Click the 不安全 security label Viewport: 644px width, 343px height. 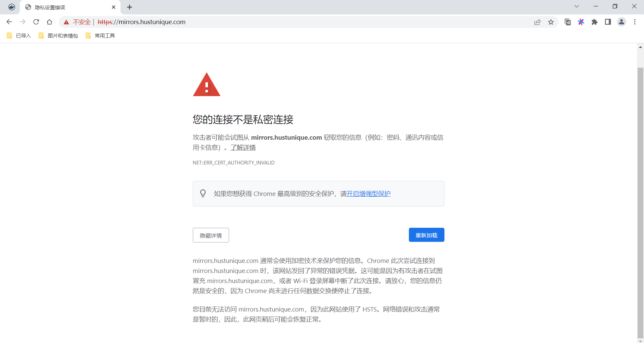pyautogui.click(x=82, y=22)
